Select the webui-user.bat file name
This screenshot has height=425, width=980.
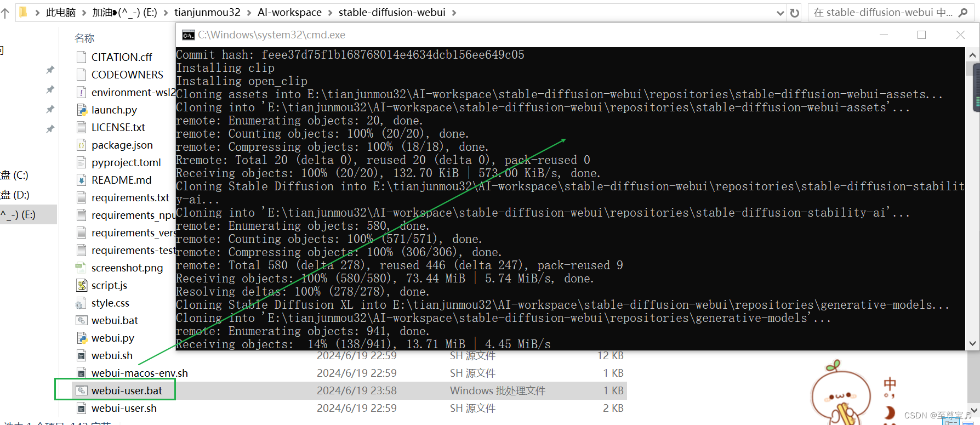tap(127, 390)
